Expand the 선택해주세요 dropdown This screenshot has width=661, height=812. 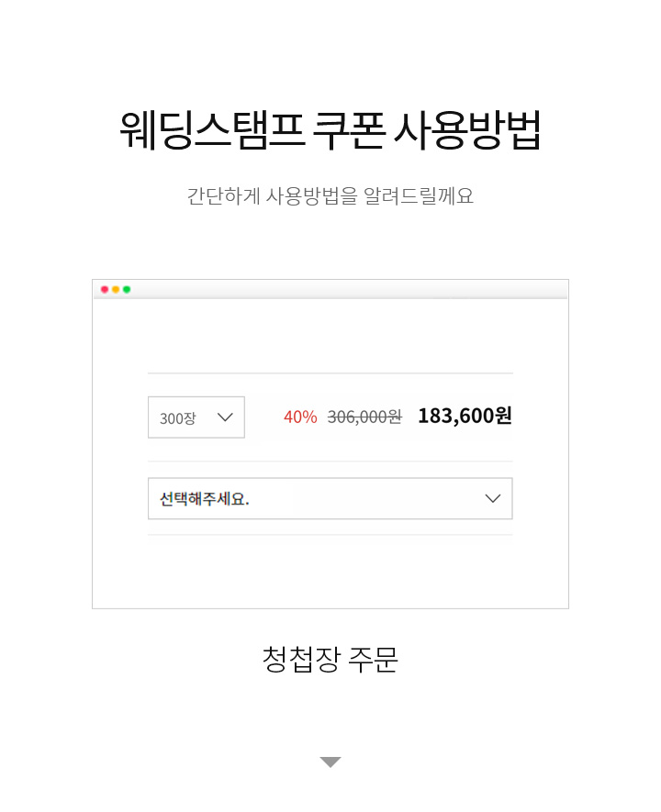[330, 498]
